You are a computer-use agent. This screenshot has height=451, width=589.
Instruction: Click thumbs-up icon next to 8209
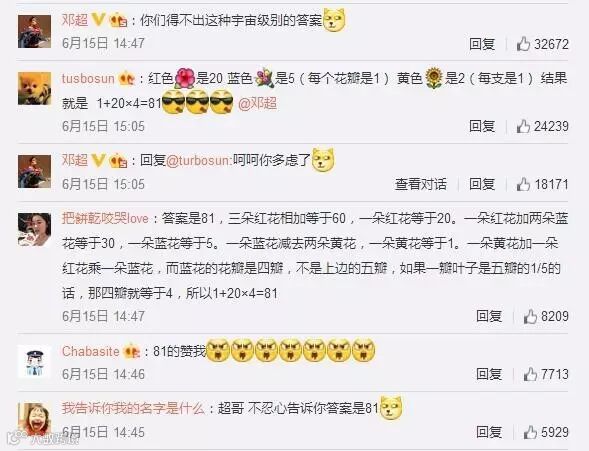(x=530, y=317)
